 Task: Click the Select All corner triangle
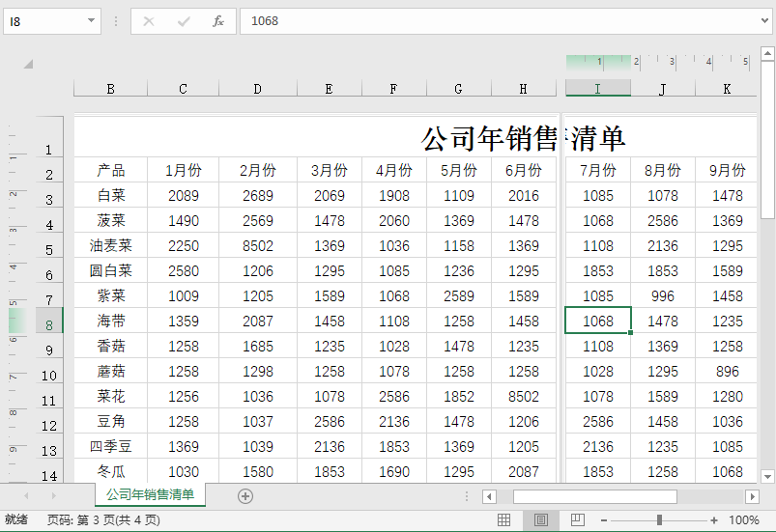pos(28,64)
